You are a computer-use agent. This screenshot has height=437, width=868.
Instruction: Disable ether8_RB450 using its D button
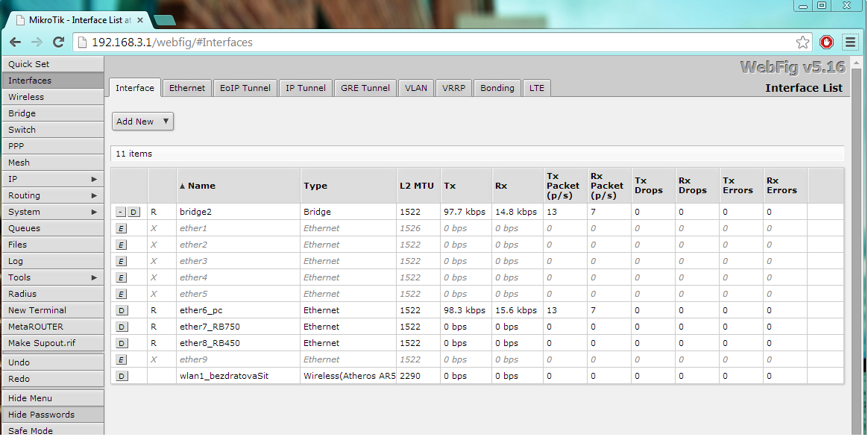click(122, 343)
